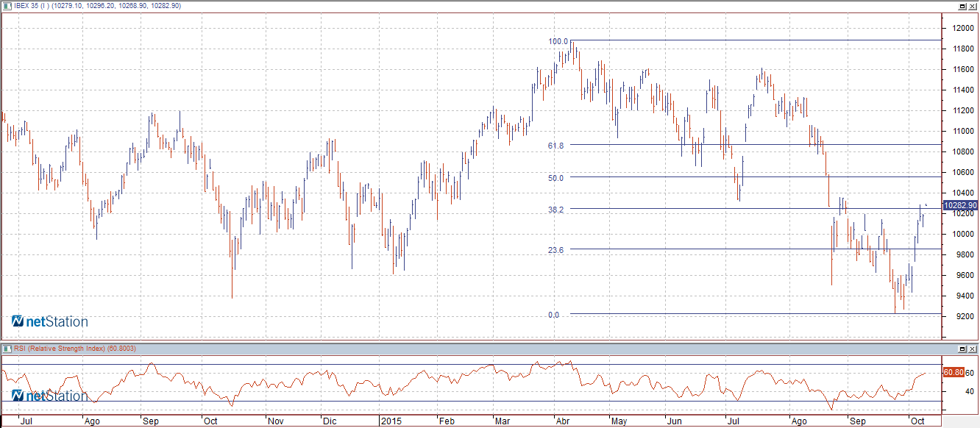Screen dimensions: 980x428
Task: Click the RSI panel icon
Action: [x=7, y=348]
